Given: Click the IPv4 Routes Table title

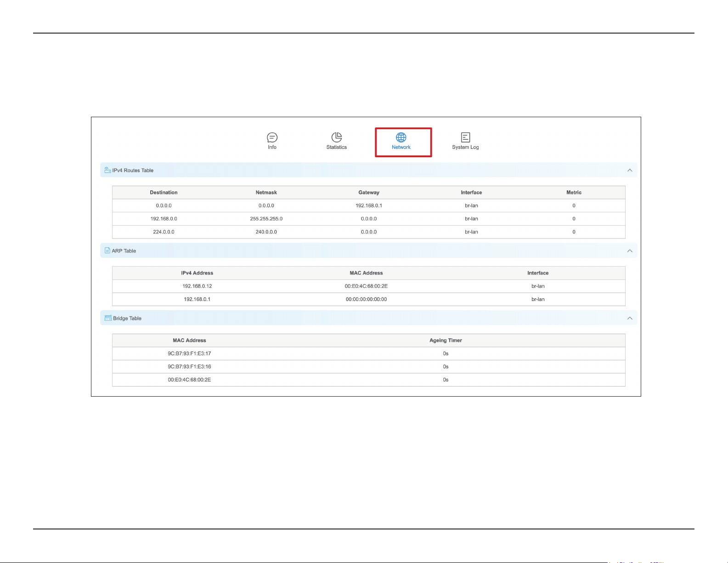Looking at the screenshot, I should [133, 171].
